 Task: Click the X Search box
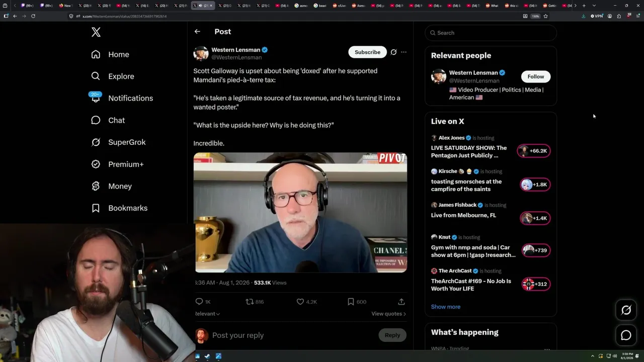(x=491, y=33)
